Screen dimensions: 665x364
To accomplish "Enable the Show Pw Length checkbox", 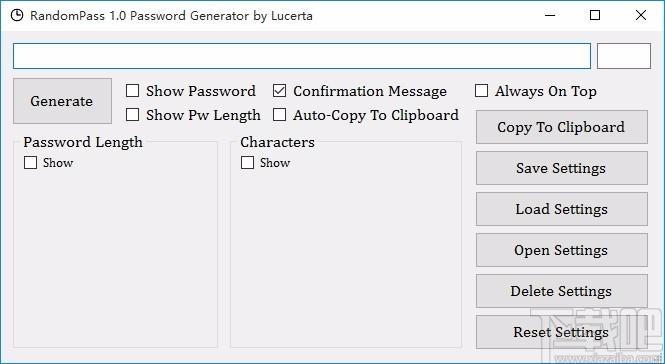I will click(x=133, y=115).
